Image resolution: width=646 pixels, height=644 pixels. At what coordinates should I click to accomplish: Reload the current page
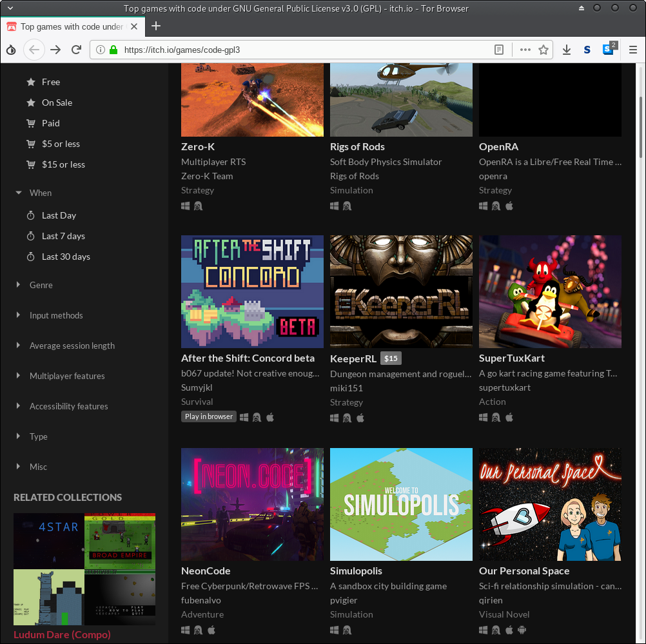tap(76, 50)
